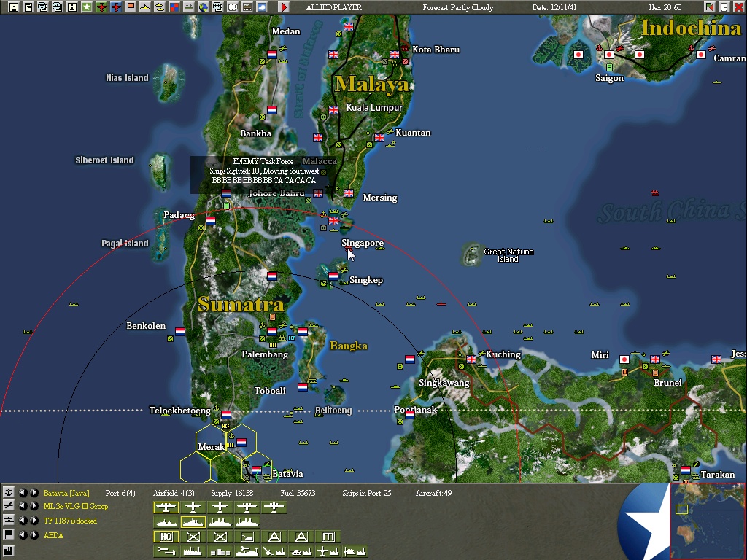Select next land unit beside ABDA

coord(34,534)
